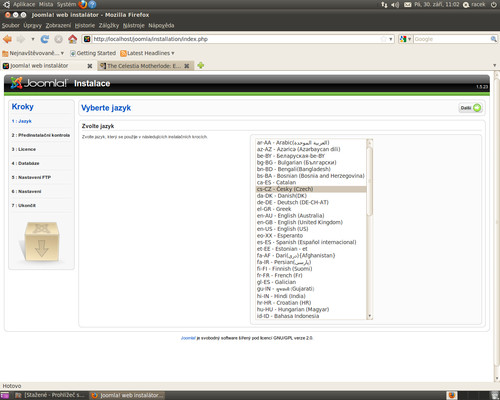
Task: Open a new tab with plus icon
Action: (x=201, y=65)
